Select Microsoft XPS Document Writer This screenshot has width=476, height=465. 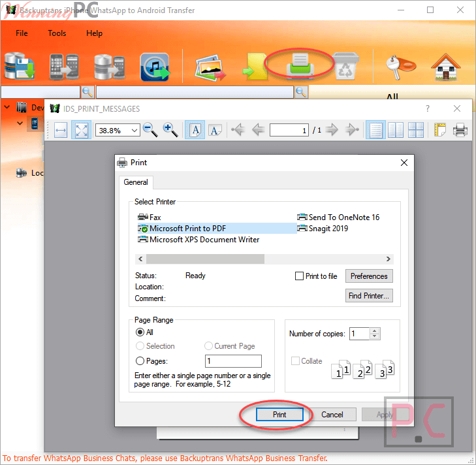pos(199,239)
